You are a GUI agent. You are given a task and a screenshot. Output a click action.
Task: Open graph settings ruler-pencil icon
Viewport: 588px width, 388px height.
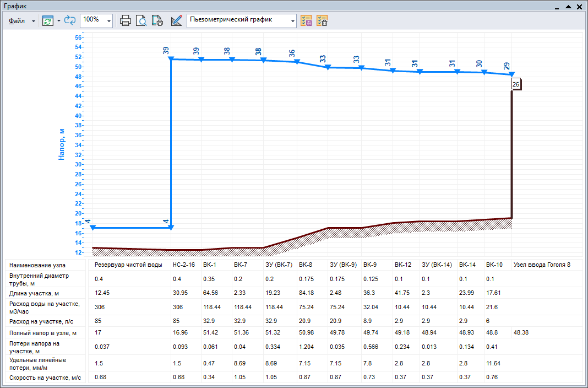176,21
